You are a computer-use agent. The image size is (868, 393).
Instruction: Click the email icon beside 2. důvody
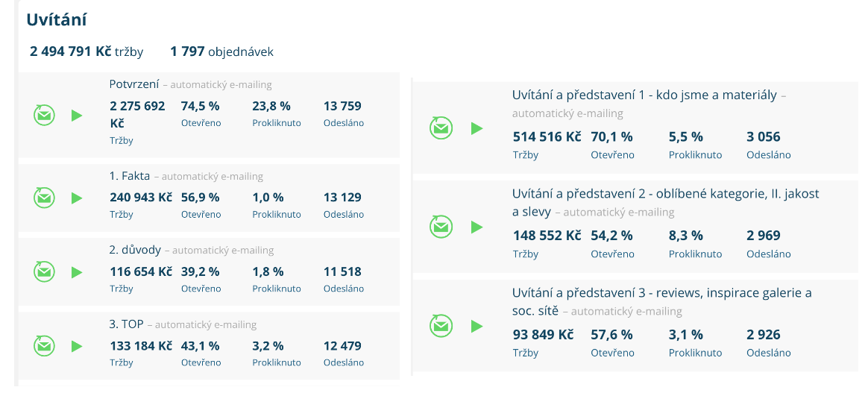pyautogui.click(x=45, y=271)
